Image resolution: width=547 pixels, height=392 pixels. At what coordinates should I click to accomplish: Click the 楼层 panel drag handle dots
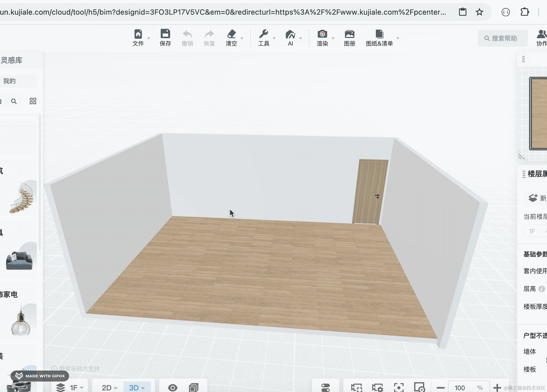524,174
